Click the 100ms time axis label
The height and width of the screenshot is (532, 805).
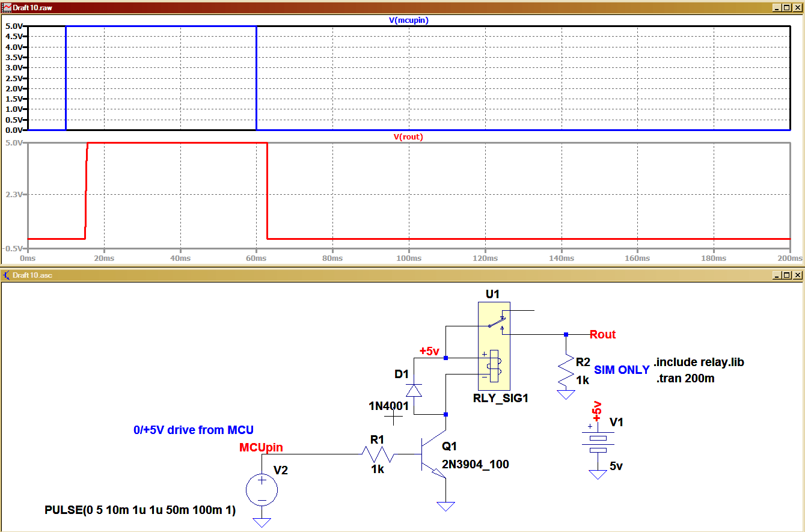pos(409,258)
